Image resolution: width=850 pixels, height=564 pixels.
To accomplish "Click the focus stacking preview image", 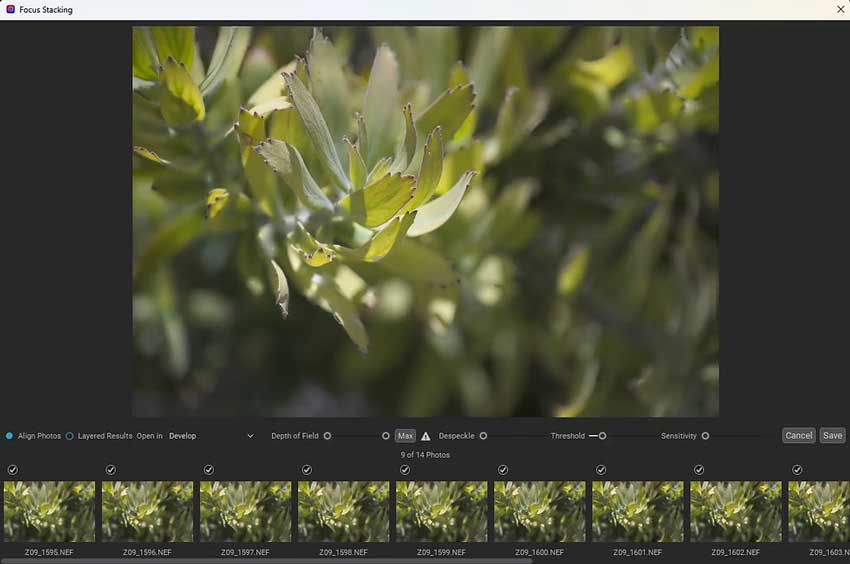I will coord(426,222).
